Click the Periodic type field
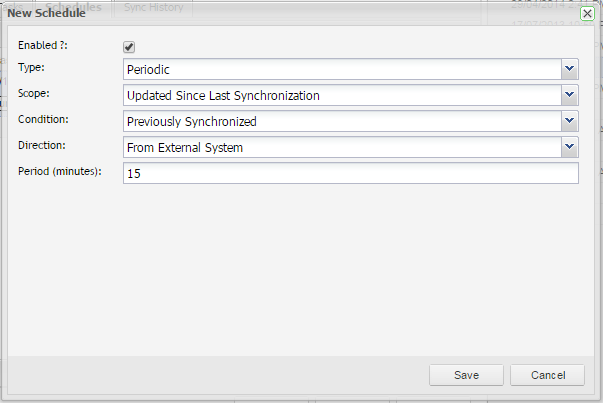 (x=341, y=69)
